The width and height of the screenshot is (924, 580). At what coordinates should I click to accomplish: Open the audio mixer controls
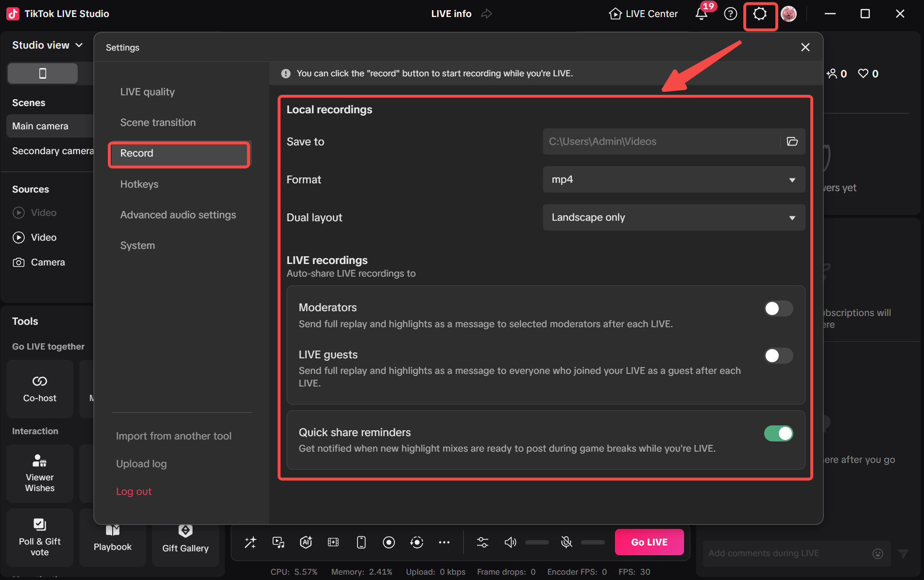point(482,542)
